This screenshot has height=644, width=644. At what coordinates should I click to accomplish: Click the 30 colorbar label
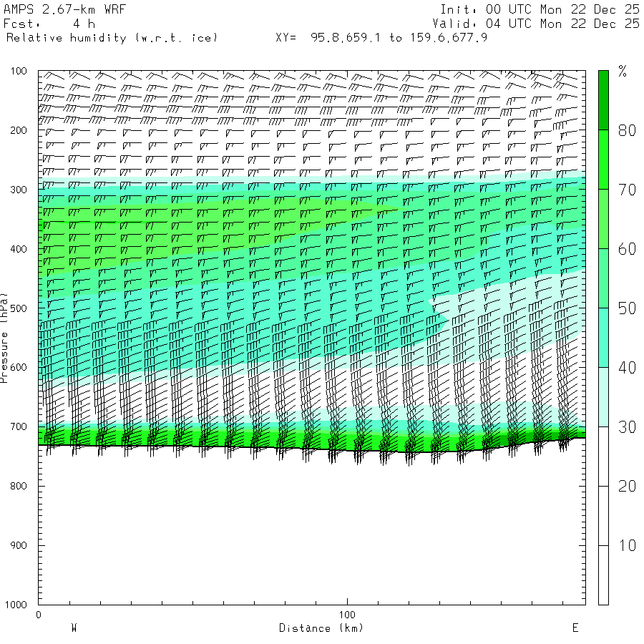pos(627,427)
